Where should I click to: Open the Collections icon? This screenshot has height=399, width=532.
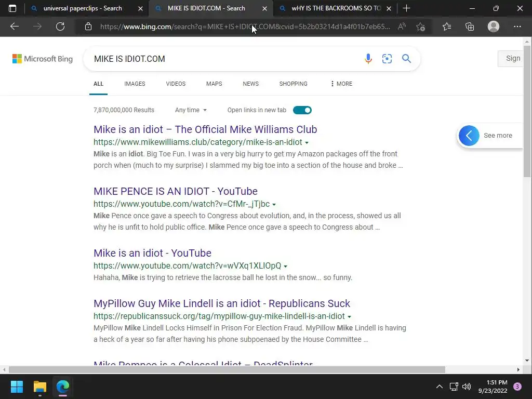coord(470,26)
